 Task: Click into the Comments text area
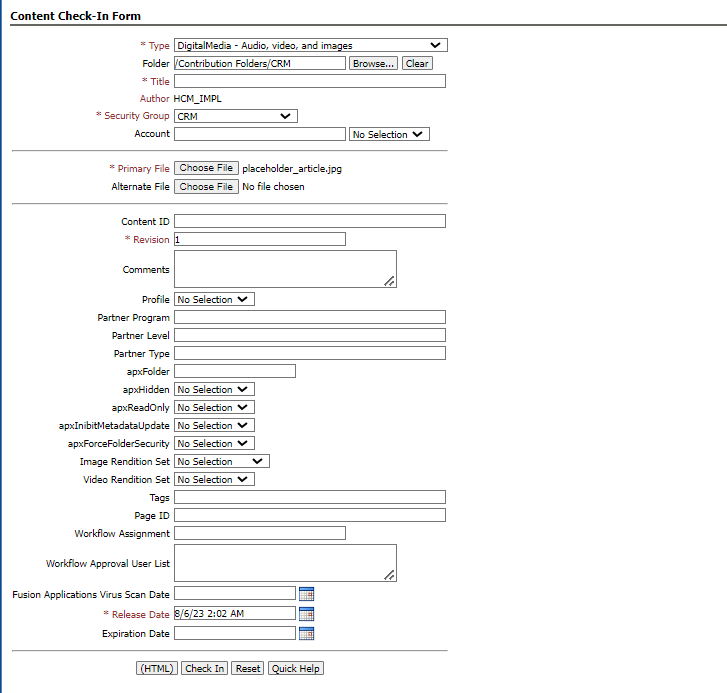pyautogui.click(x=285, y=269)
